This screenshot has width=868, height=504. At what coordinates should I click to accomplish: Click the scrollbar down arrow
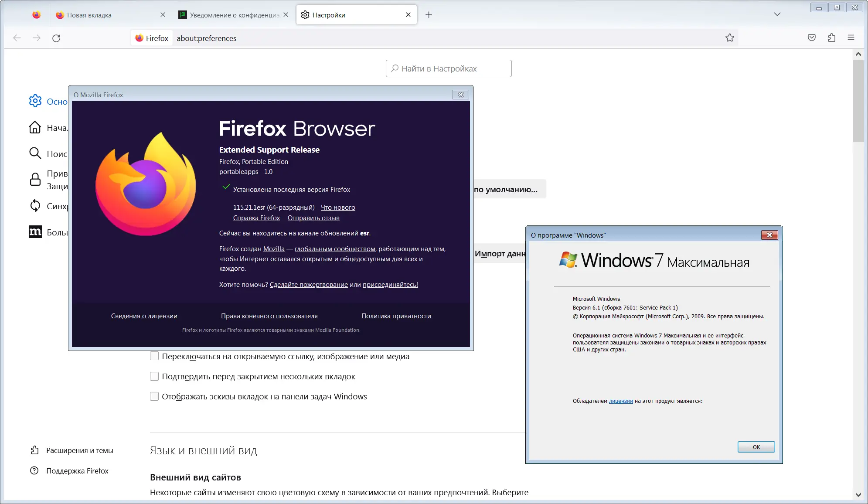pos(858,494)
